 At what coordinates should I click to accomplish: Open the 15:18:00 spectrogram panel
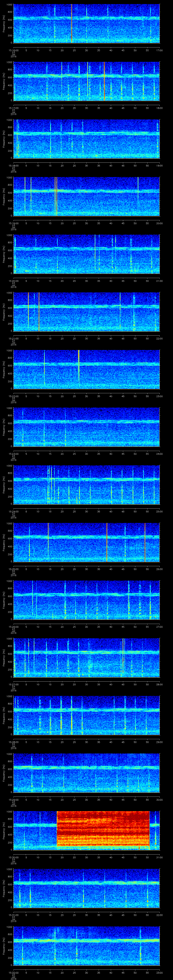87,139
